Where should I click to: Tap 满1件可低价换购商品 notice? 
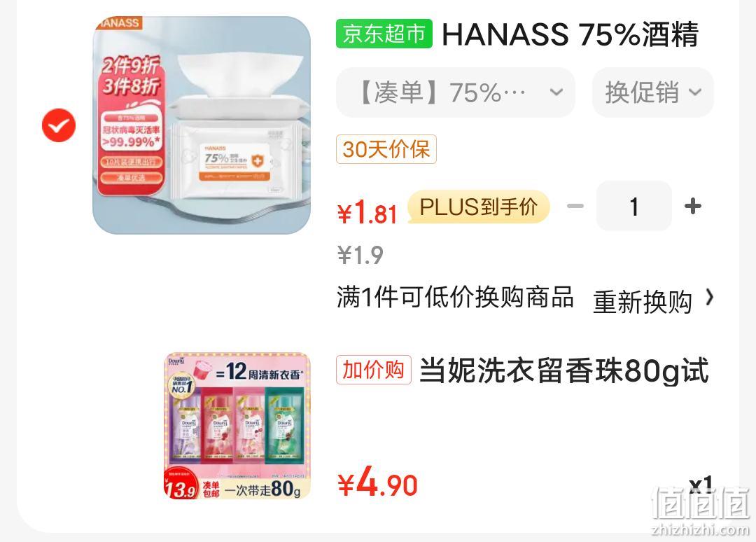(455, 297)
